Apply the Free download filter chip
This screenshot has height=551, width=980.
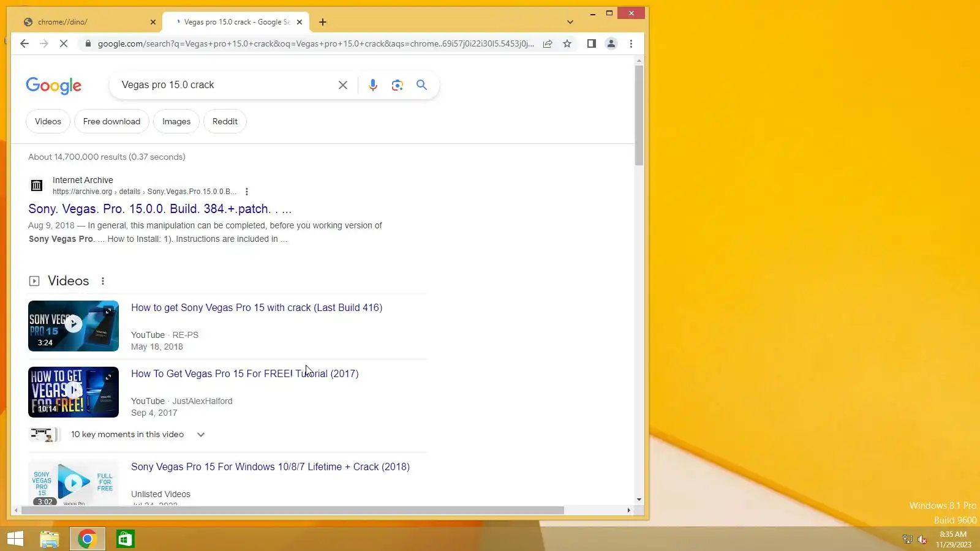click(x=111, y=121)
